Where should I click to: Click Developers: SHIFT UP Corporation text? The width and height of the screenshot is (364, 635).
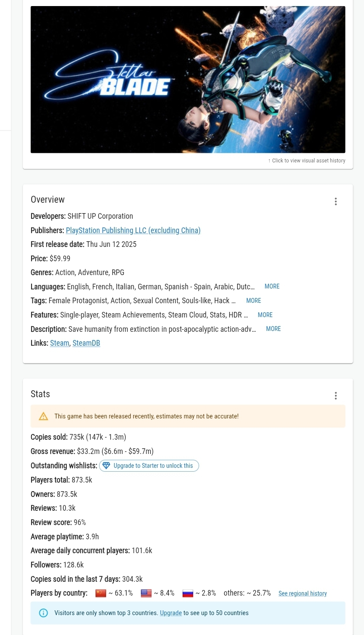pos(82,216)
